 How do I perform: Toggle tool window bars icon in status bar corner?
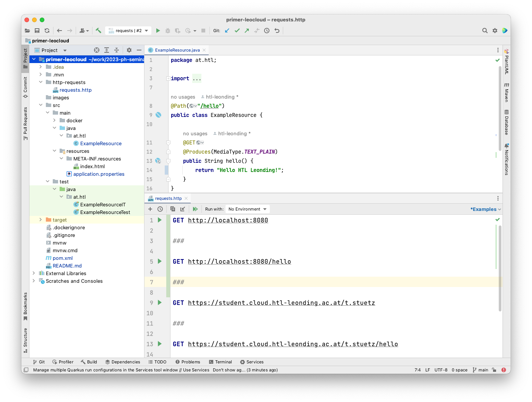tap(26, 370)
